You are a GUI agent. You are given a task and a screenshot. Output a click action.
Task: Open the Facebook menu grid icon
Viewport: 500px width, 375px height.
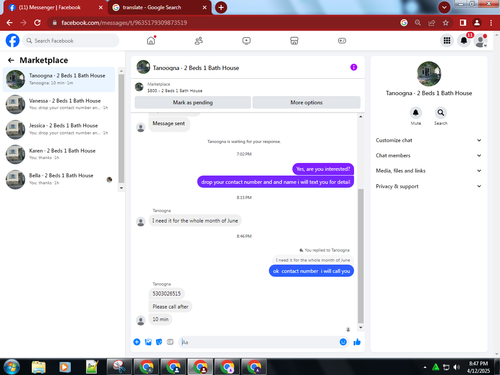(x=447, y=41)
